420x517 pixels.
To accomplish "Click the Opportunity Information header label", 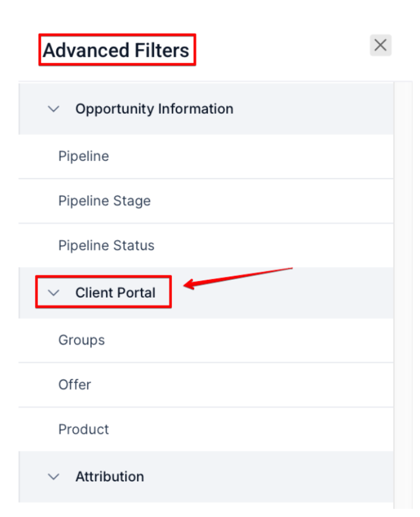I will (x=154, y=109).
